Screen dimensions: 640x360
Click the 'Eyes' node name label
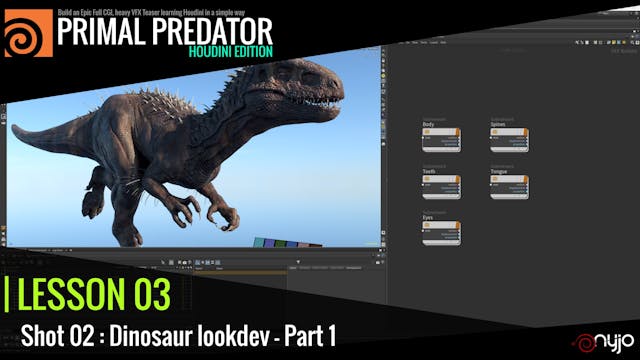click(428, 218)
